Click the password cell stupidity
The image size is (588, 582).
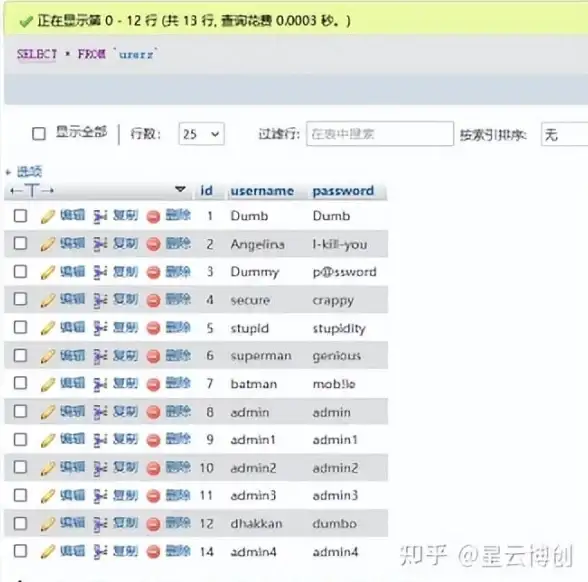(x=339, y=328)
